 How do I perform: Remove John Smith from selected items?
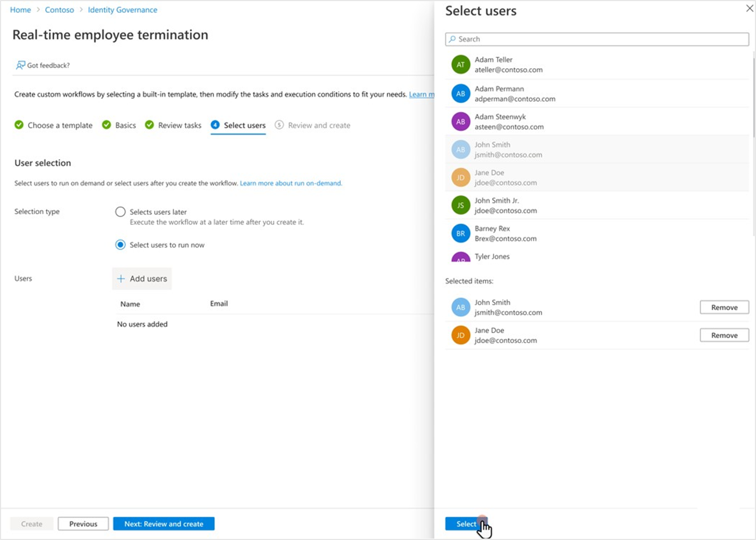coord(724,307)
